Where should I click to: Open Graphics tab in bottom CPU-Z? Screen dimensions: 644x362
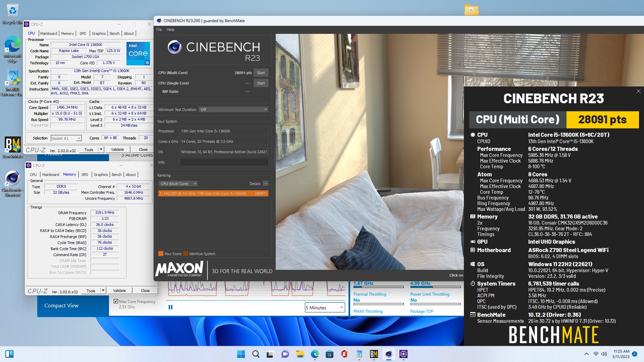pyautogui.click(x=101, y=175)
